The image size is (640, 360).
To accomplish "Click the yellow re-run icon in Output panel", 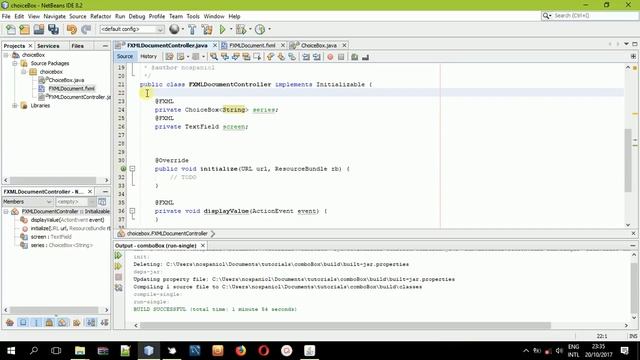I will click(118, 266).
